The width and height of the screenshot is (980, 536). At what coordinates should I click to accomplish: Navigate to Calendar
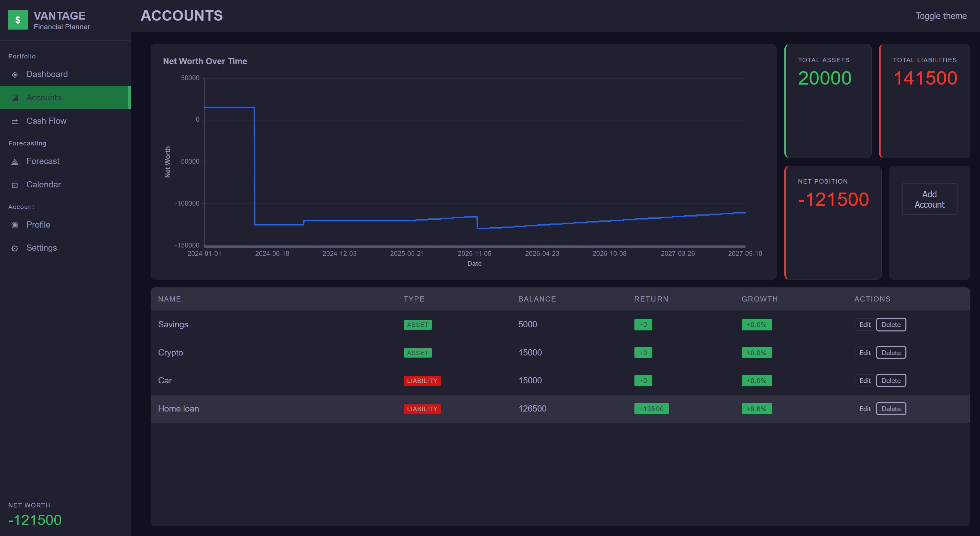click(x=65, y=185)
